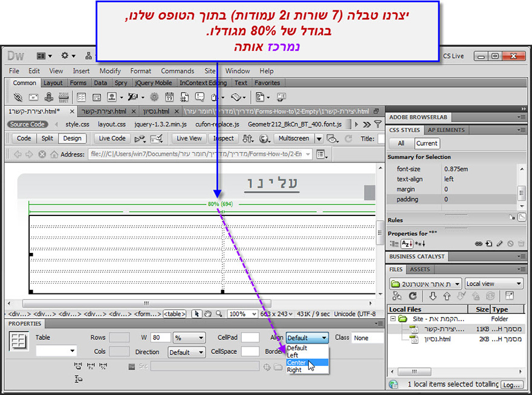Screen dimensions: 532x395
Task: Show All CSS styles mode
Action: (x=401, y=143)
